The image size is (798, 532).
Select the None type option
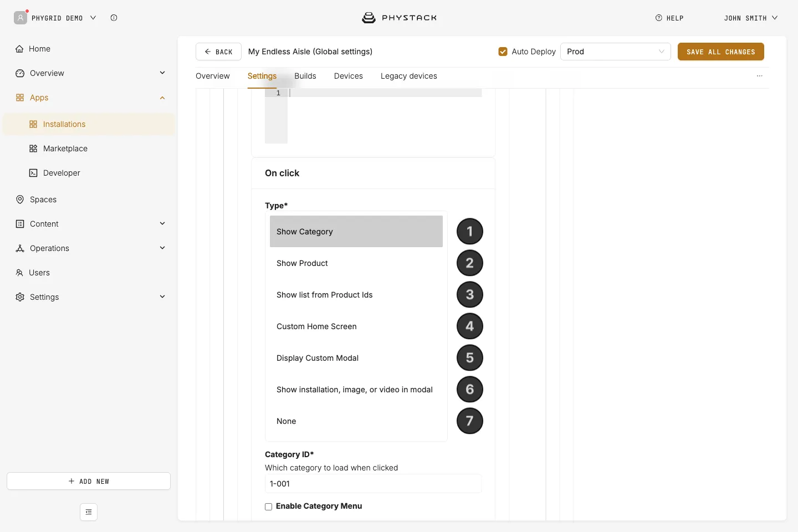356,421
